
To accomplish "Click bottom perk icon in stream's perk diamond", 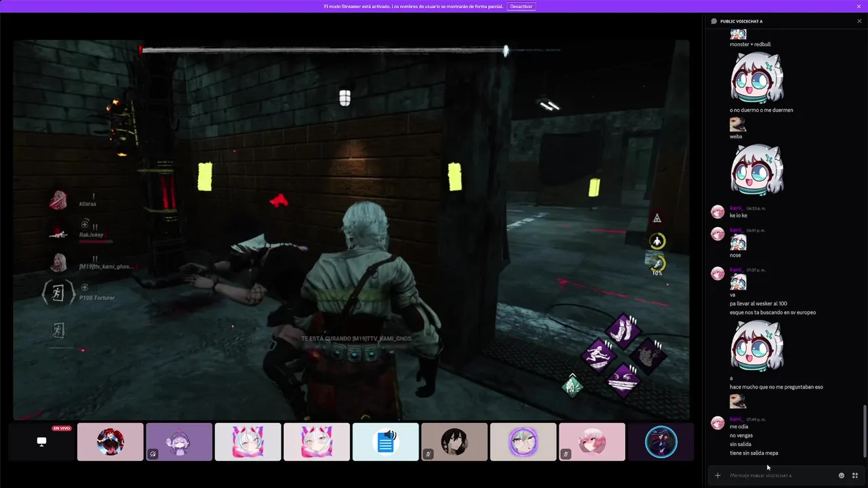I will (x=623, y=380).
